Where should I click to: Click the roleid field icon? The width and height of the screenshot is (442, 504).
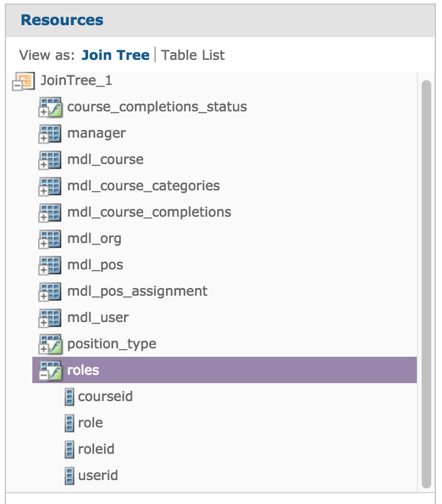(69, 450)
